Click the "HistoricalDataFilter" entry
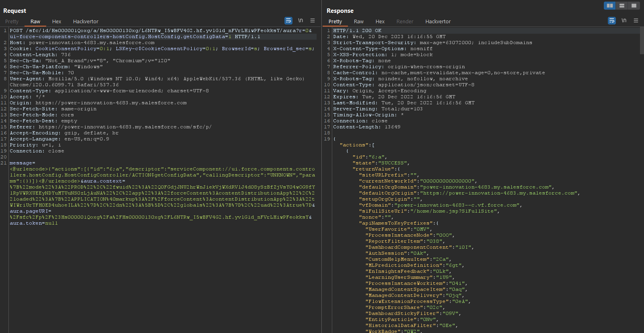Screen dimensions: 644x333 tap(412, 325)
